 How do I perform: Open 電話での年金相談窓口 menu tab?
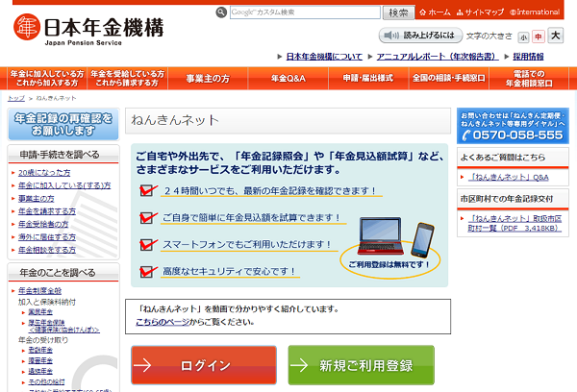click(529, 79)
